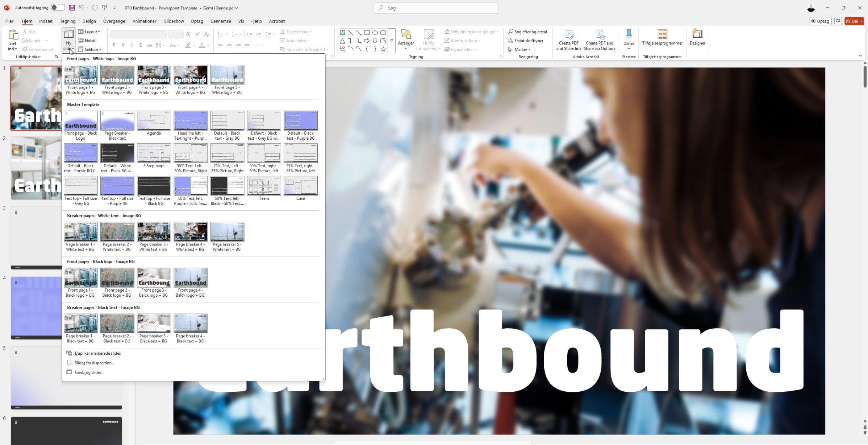Toggle the Automatisk lagring switch
This screenshot has width=868, height=445.
(x=58, y=8)
